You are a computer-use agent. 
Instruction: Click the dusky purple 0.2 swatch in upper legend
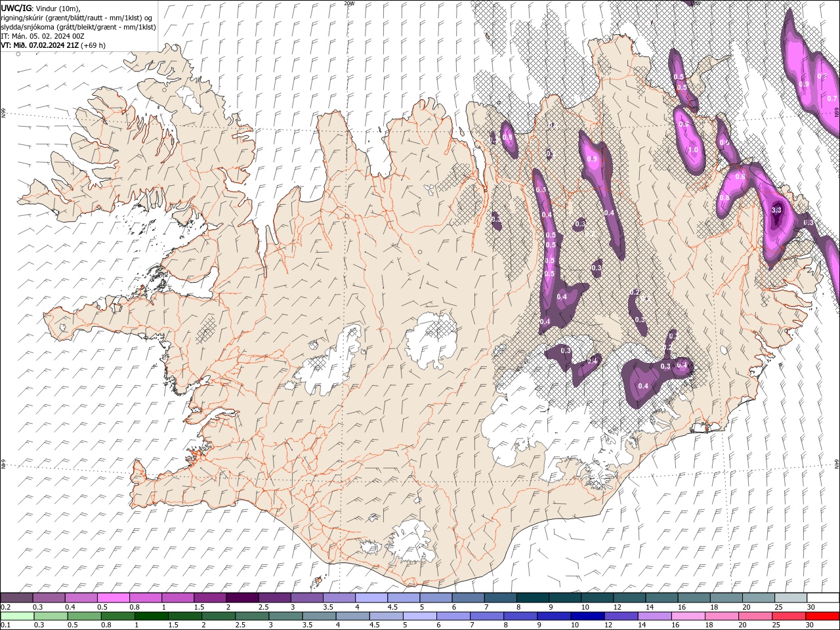16,598
